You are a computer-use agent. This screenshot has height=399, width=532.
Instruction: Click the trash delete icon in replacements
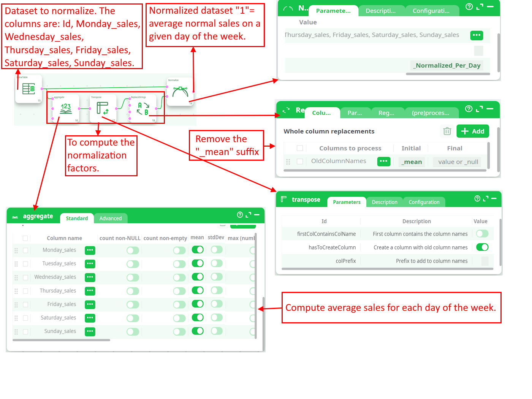447,131
